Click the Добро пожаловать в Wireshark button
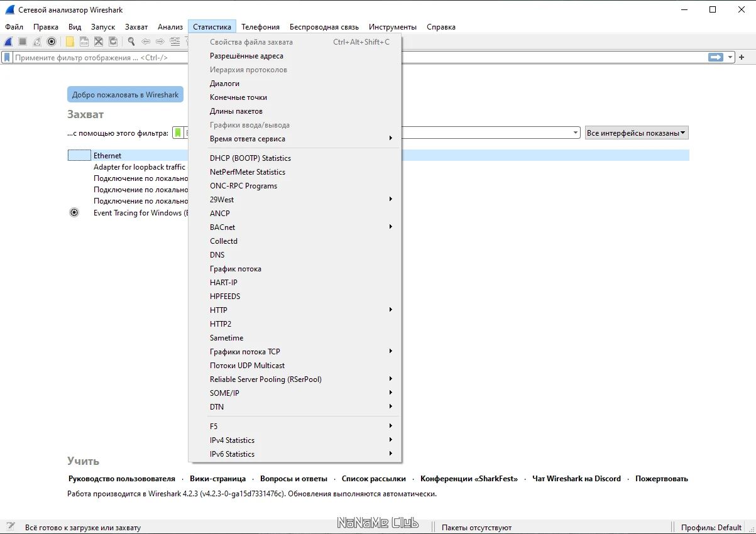The height and width of the screenshot is (534, 756). [125, 95]
